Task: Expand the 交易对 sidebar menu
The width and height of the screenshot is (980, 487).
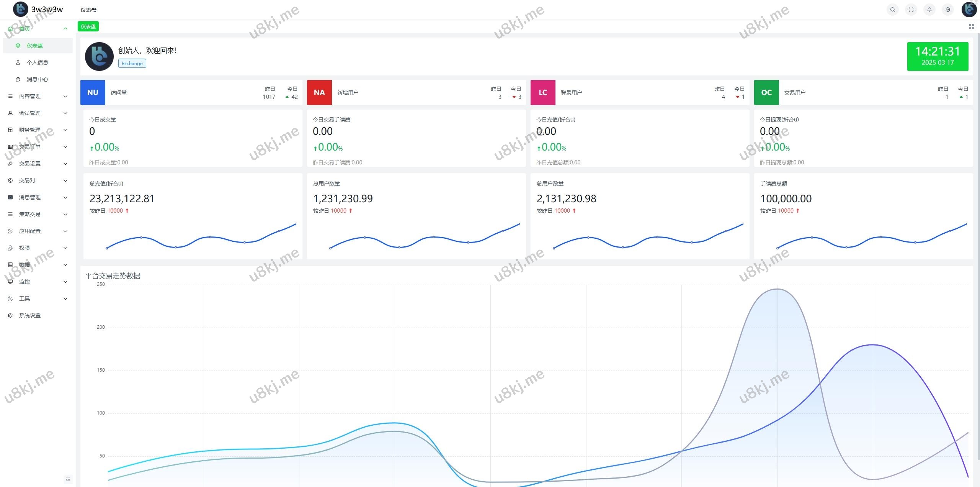Action: (x=38, y=180)
